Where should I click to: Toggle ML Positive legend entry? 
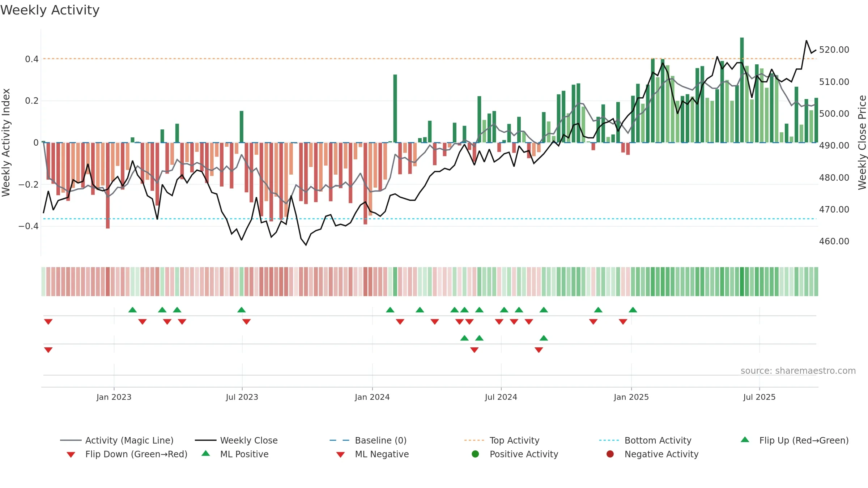pos(235,454)
